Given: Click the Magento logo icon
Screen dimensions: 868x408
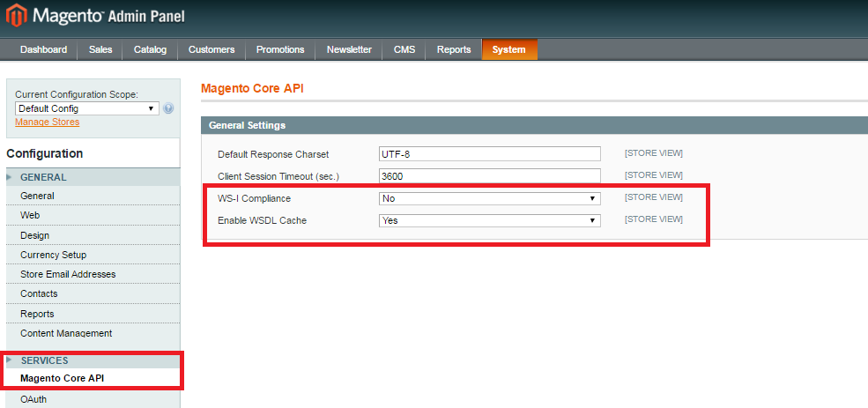Looking at the screenshot, I should click(x=16, y=16).
